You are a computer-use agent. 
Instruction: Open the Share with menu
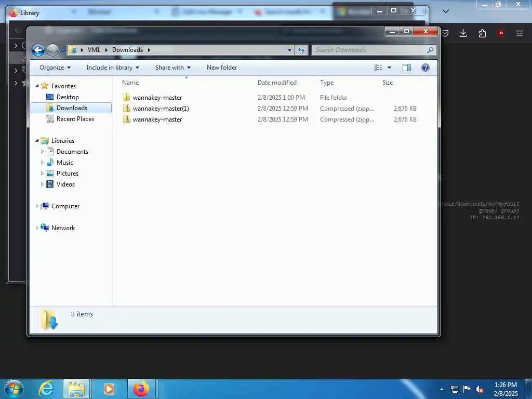(172, 68)
